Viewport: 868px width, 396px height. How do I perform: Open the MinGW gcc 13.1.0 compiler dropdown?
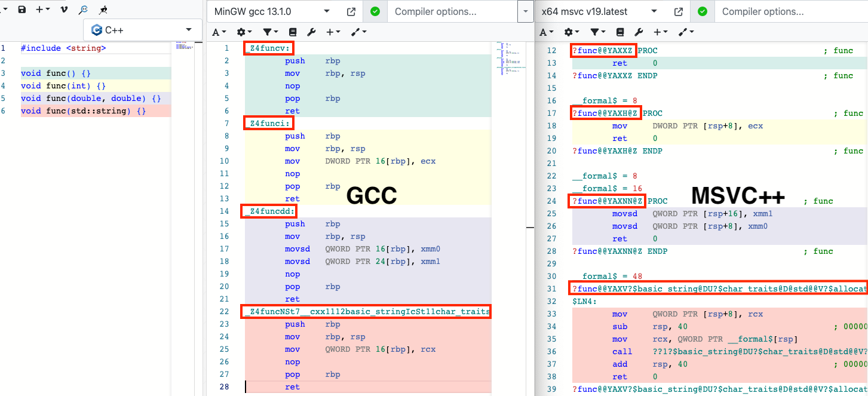[x=272, y=11]
